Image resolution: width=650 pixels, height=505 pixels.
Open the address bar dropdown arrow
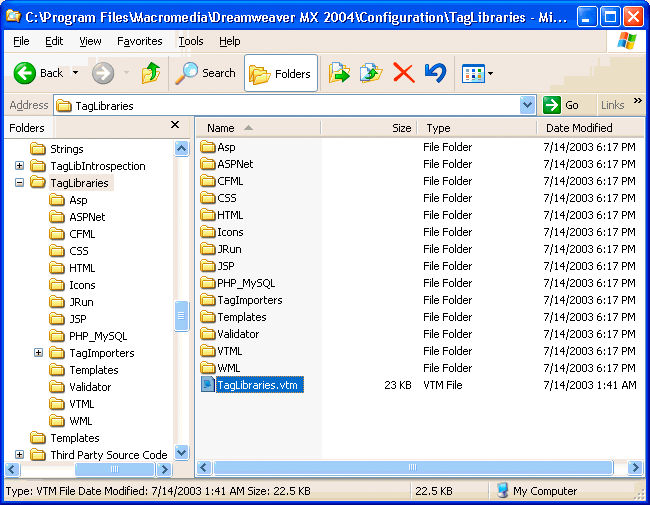(x=527, y=105)
